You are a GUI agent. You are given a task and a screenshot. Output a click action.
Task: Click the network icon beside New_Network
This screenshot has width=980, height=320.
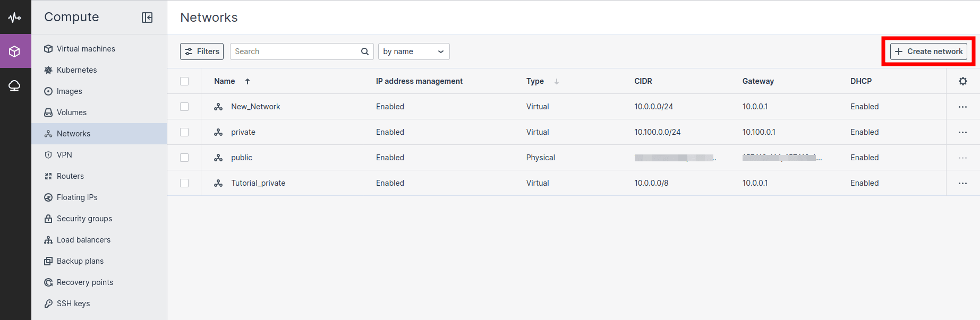click(218, 107)
